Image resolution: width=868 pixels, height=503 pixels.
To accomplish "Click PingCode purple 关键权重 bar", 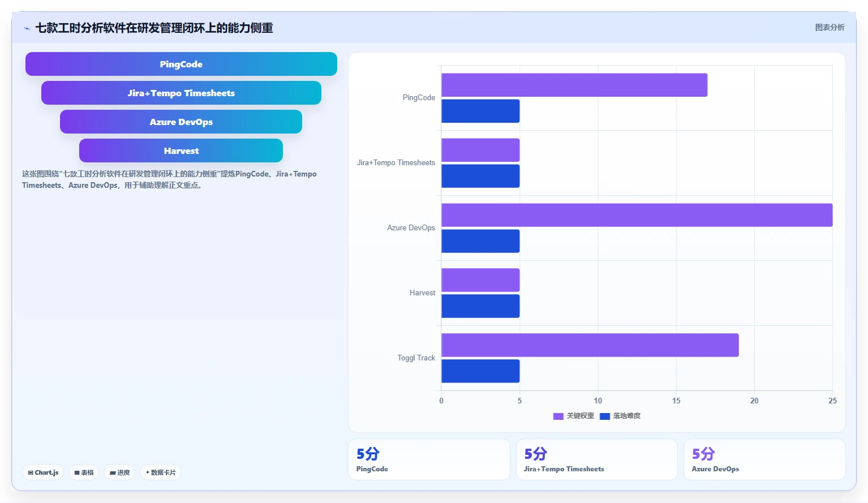I will pyautogui.click(x=574, y=85).
